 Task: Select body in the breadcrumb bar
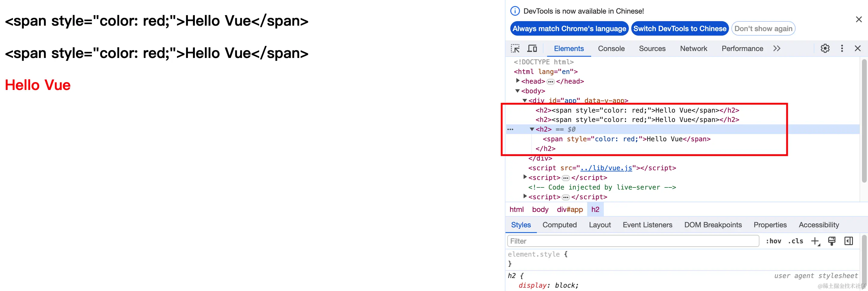540,209
